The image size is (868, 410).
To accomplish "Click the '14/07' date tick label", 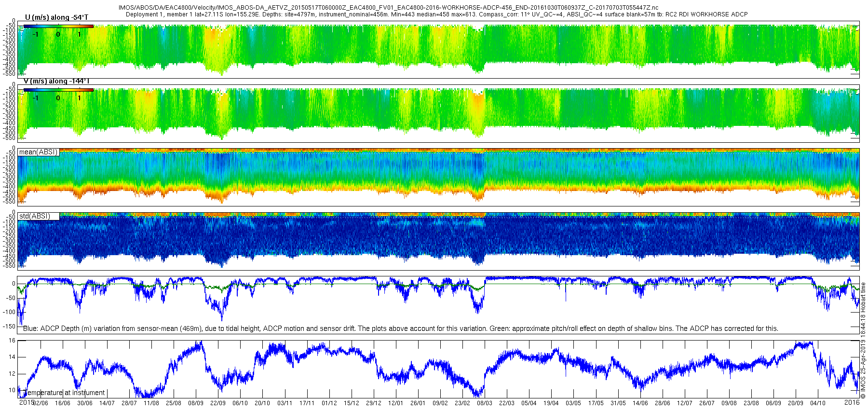I will click(107, 403).
